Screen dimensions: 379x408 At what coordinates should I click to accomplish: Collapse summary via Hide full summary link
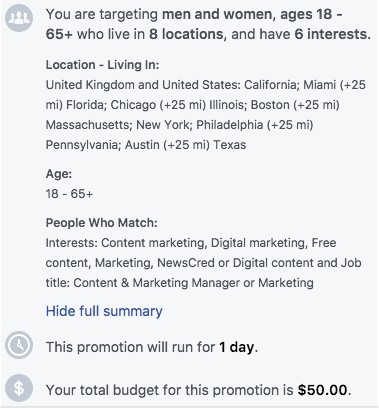104,311
